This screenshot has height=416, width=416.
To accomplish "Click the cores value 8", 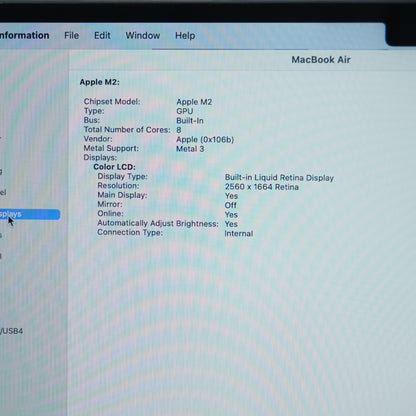I will pyautogui.click(x=179, y=130).
